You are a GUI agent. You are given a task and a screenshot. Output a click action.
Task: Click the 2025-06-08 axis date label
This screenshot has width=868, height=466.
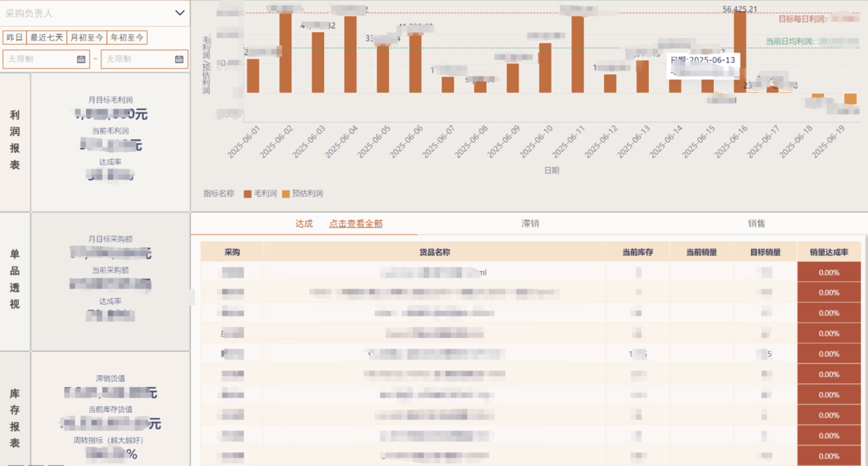pos(471,142)
